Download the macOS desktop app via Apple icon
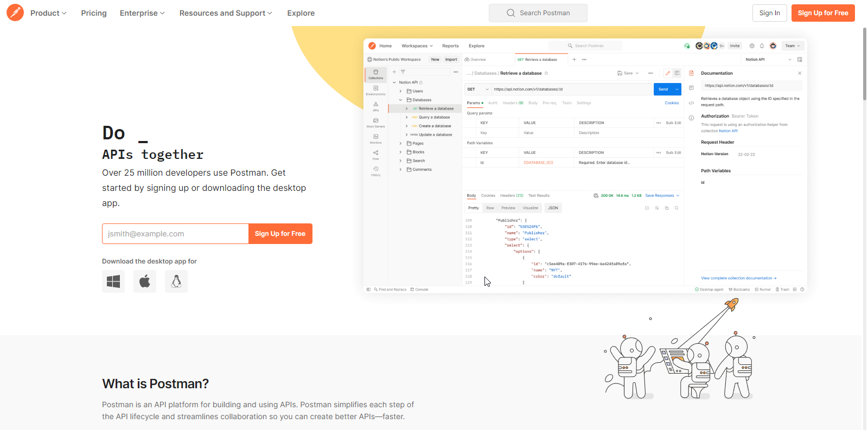This screenshot has height=430, width=868. point(145,281)
